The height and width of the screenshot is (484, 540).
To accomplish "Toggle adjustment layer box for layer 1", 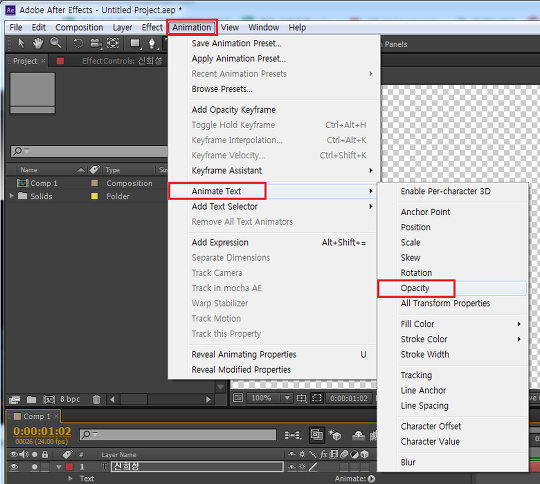I will 355,467.
